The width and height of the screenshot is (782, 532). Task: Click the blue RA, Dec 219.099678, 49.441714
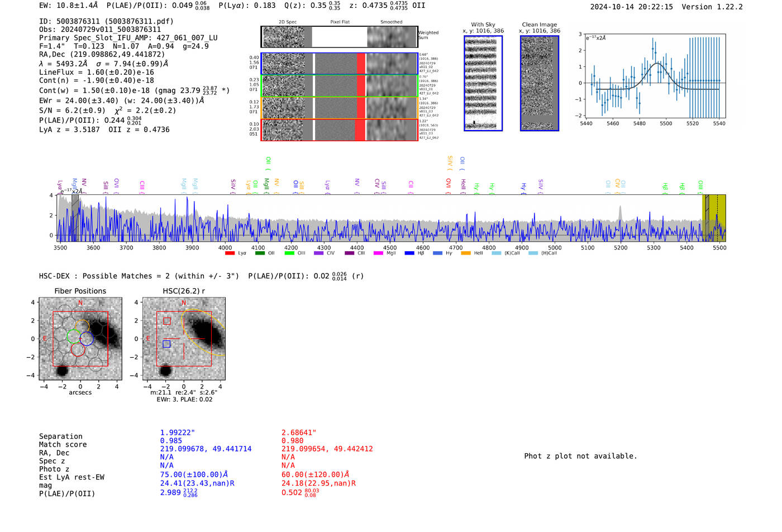click(206, 449)
